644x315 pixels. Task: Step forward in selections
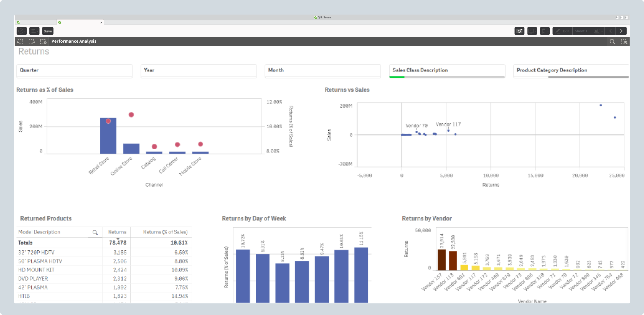tap(32, 41)
